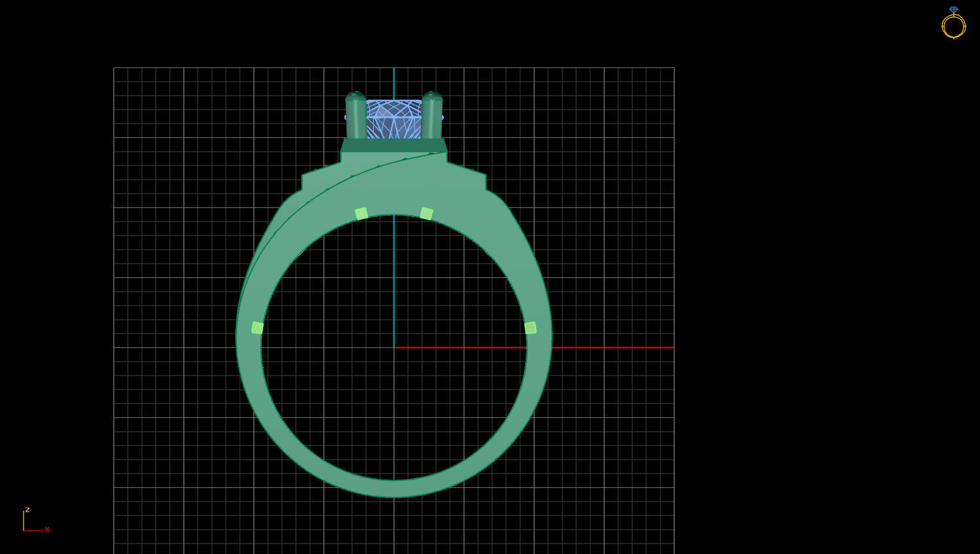
Task: Select the right prong of the setting
Action: (x=432, y=115)
